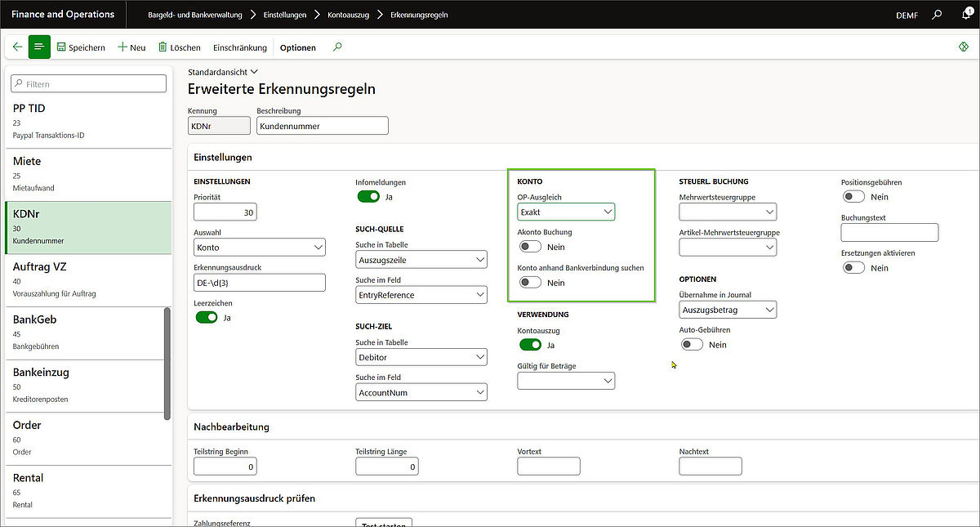This screenshot has height=527, width=980.
Task: Click the green diamond icon at right
Action: click(x=963, y=47)
